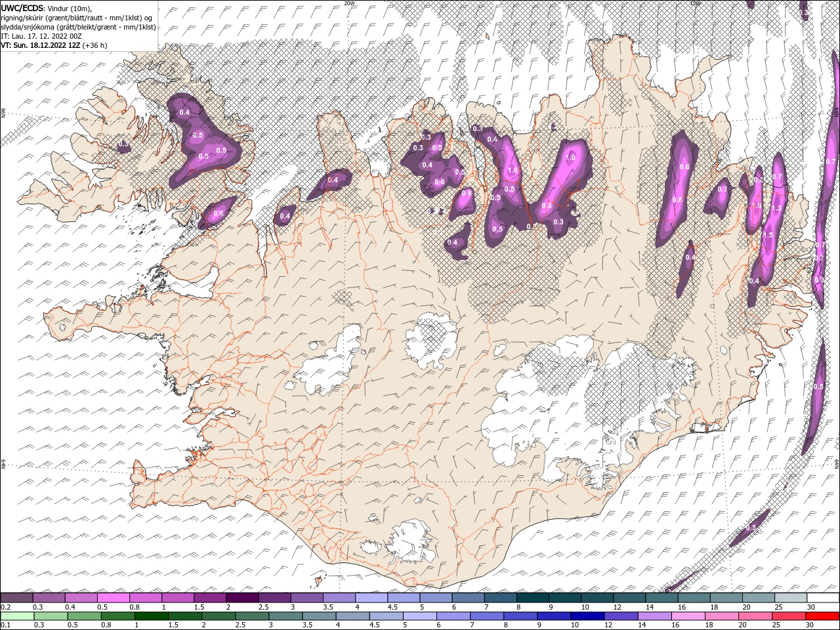840x630 pixels.
Task: Pick the mid-green 0.5 swatch in lower legend
Action: tap(84, 616)
